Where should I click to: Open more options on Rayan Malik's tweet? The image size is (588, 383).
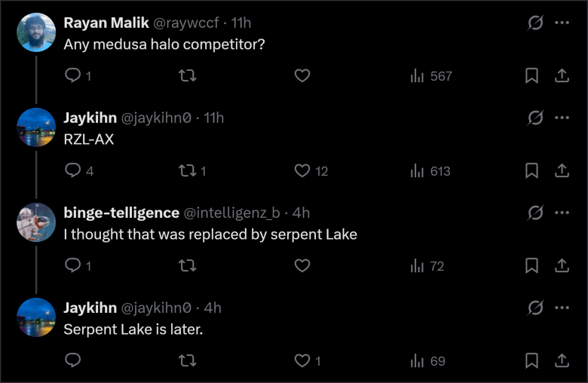coord(562,23)
